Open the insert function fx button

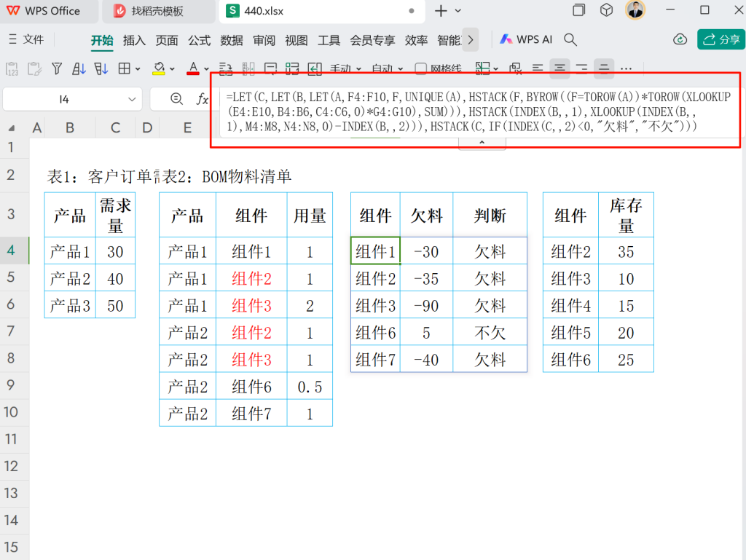[x=203, y=99]
